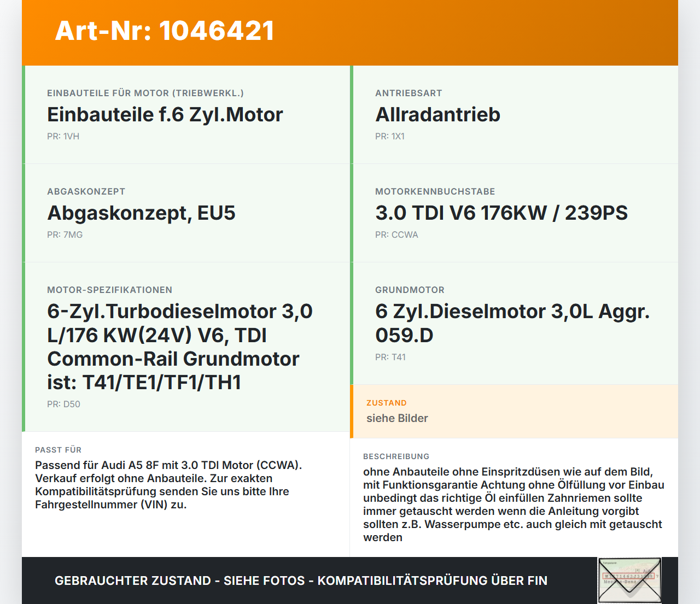Screen dimensions: 700x604
Task: Click the 'ohne Anbauteile ohne Einspritzdüsen' description paragraph
Action: (514, 505)
